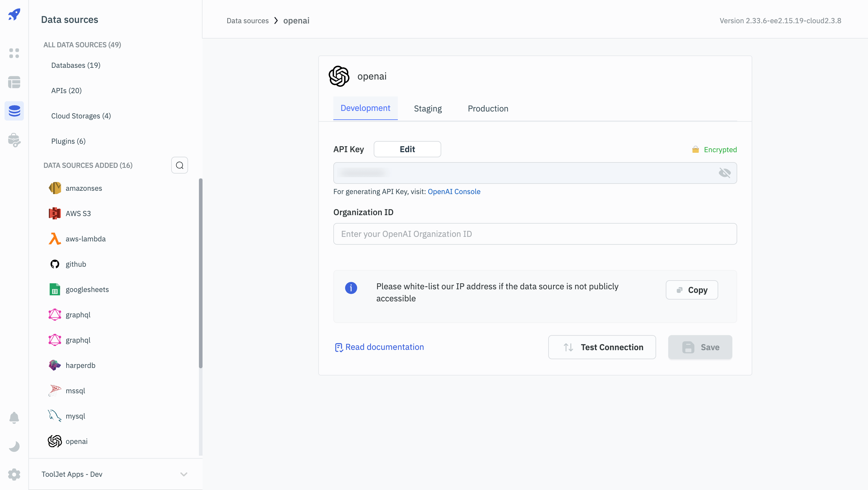868x490 pixels.
Task: Toggle dark mode moon icon
Action: [14, 446]
